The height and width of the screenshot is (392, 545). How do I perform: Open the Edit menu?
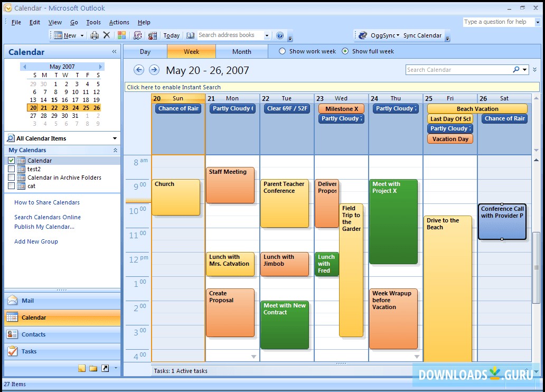coord(34,22)
